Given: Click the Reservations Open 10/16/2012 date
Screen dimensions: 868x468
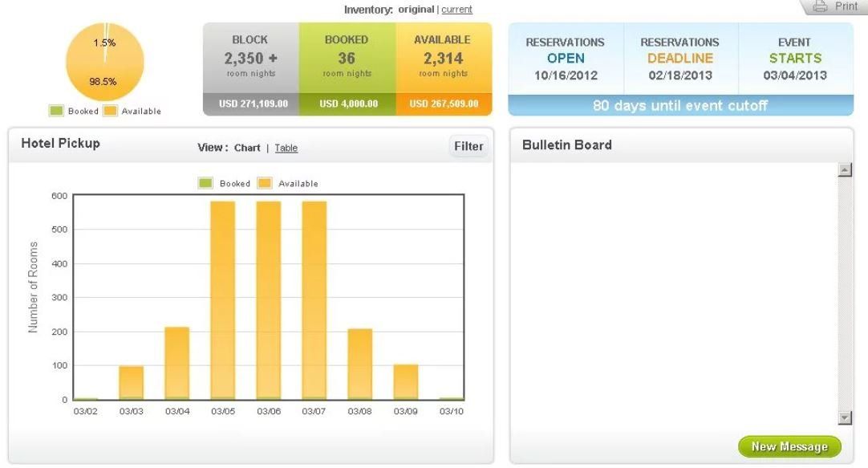Looking at the screenshot, I should point(566,75).
